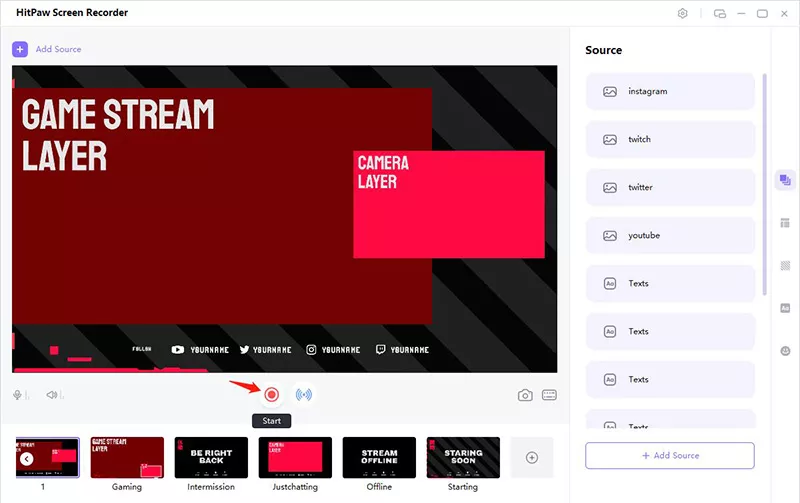Screen dimensions: 800x503
Task: Open the keyboard shortcuts icon
Action: click(549, 395)
